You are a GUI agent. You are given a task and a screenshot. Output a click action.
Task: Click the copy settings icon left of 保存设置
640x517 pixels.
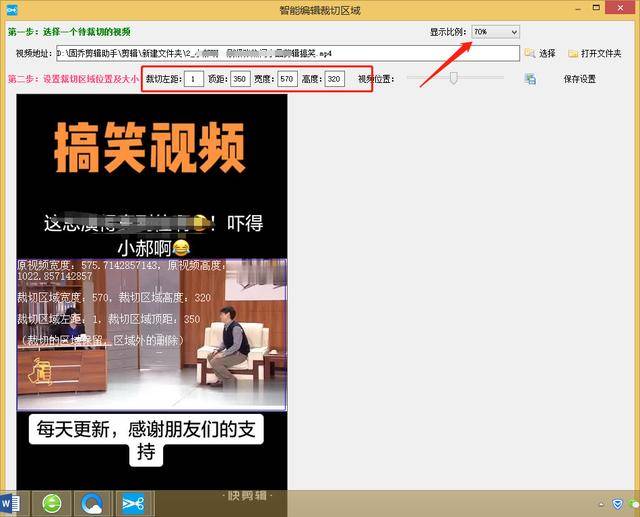530,79
